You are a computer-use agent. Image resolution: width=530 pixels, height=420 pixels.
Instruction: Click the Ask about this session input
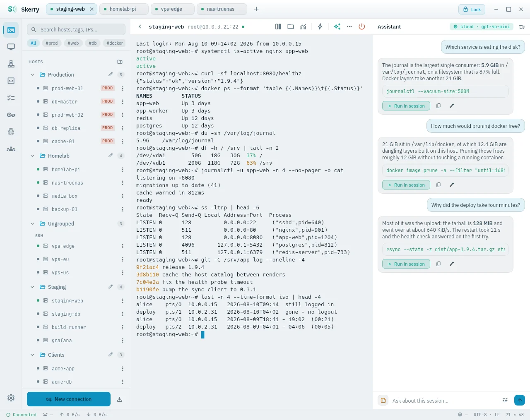(444, 401)
